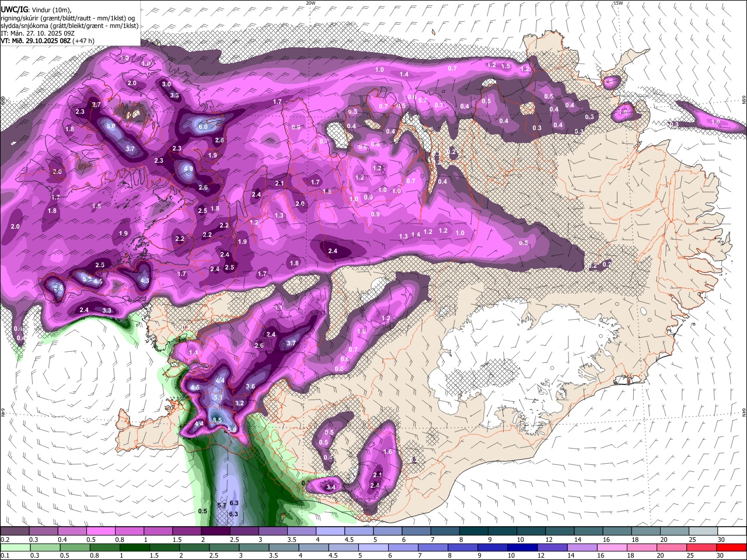
Task: Click the 0.1 label on the rain legend
Action: (x=5, y=556)
